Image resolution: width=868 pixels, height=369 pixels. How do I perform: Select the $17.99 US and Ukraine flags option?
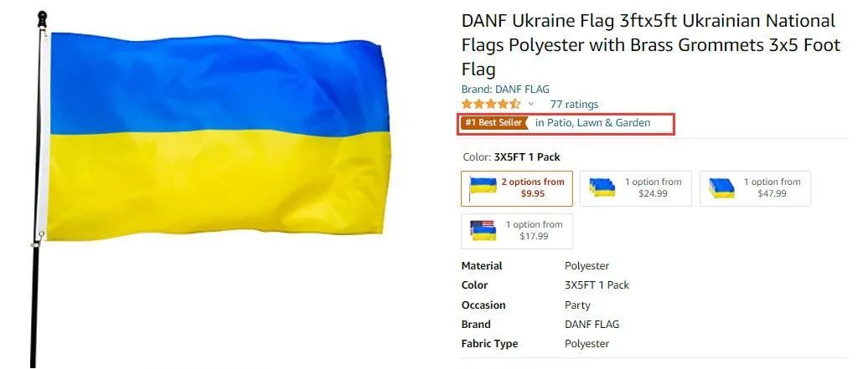[516, 231]
